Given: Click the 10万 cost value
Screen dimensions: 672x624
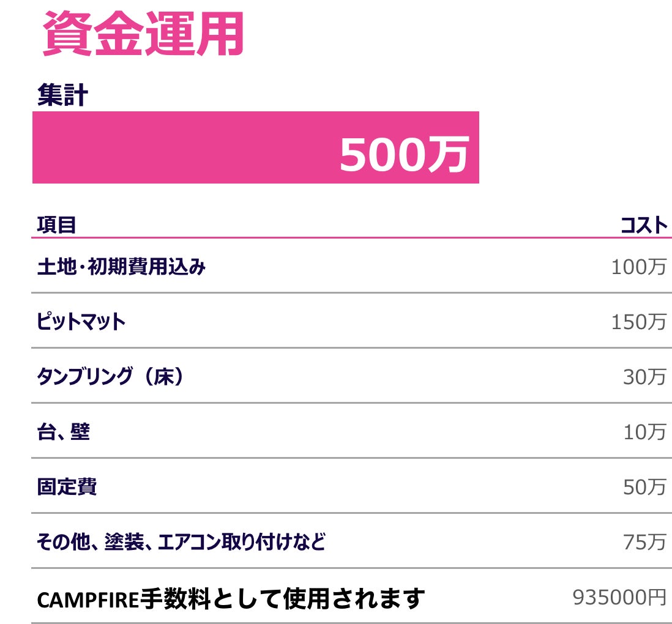Looking at the screenshot, I should (x=644, y=432).
